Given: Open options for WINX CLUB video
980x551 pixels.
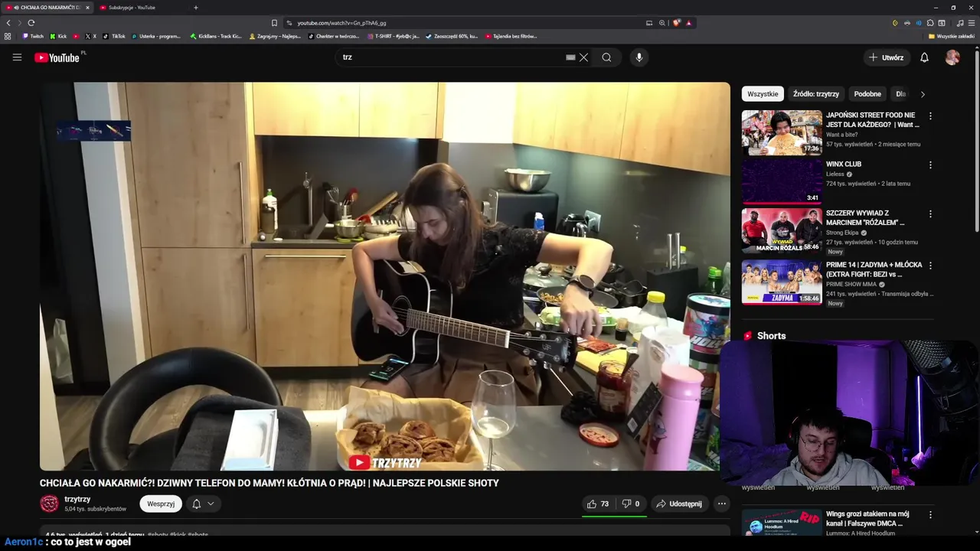Looking at the screenshot, I should (930, 165).
